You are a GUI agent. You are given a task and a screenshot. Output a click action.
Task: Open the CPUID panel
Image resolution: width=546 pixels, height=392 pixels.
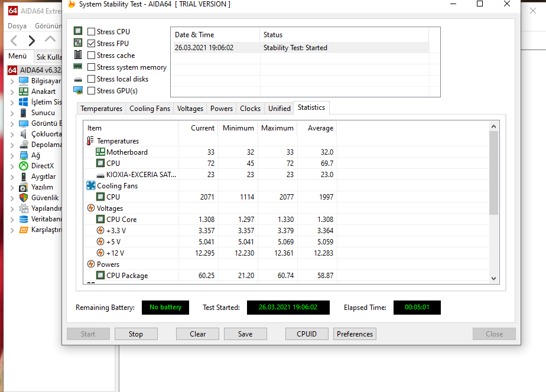(307, 334)
